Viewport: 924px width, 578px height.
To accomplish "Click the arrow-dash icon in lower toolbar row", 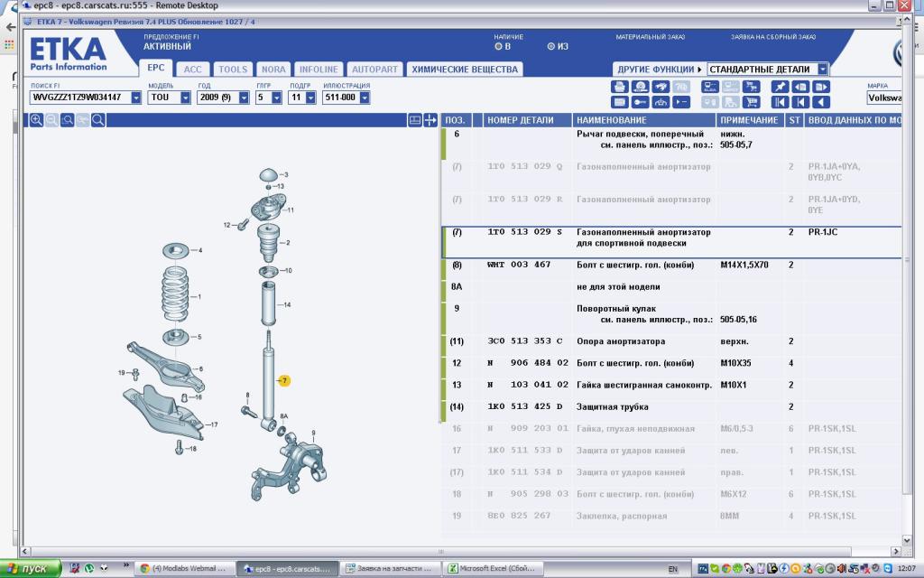I will pos(681,102).
